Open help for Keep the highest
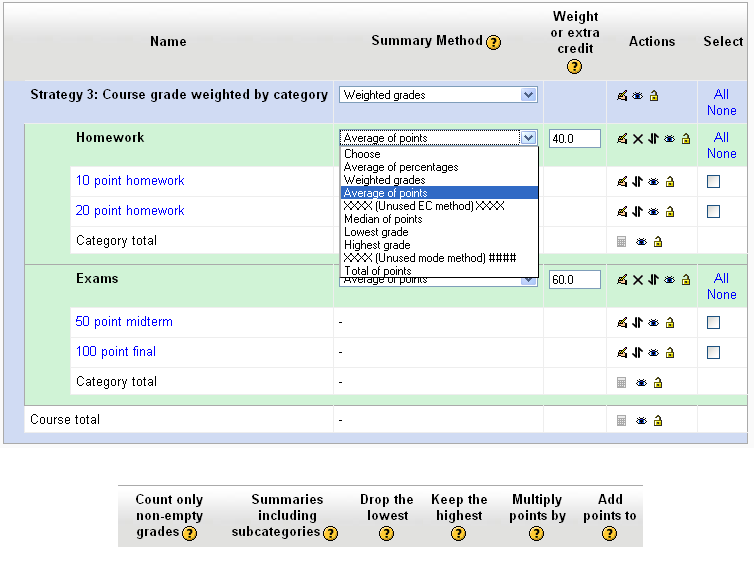754x564 pixels. [458, 534]
